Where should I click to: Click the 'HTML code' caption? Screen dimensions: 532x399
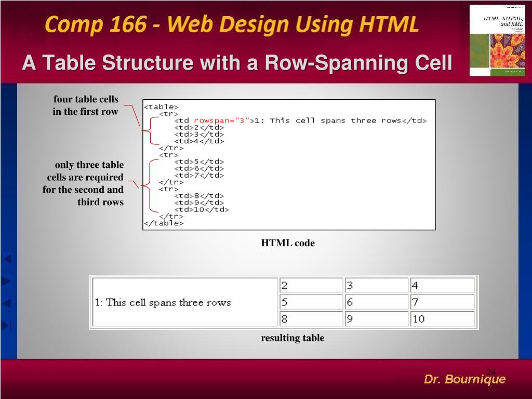coord(288,243)
